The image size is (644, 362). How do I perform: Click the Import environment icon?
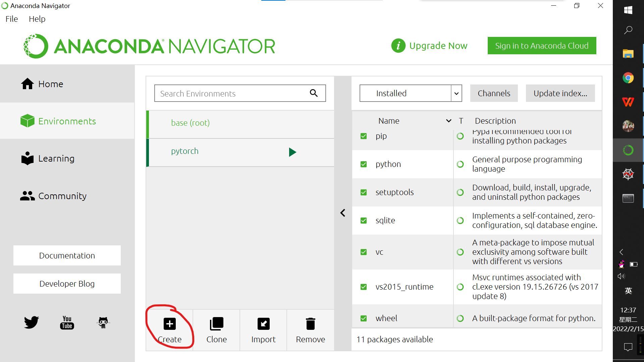(x=263, y=324)
